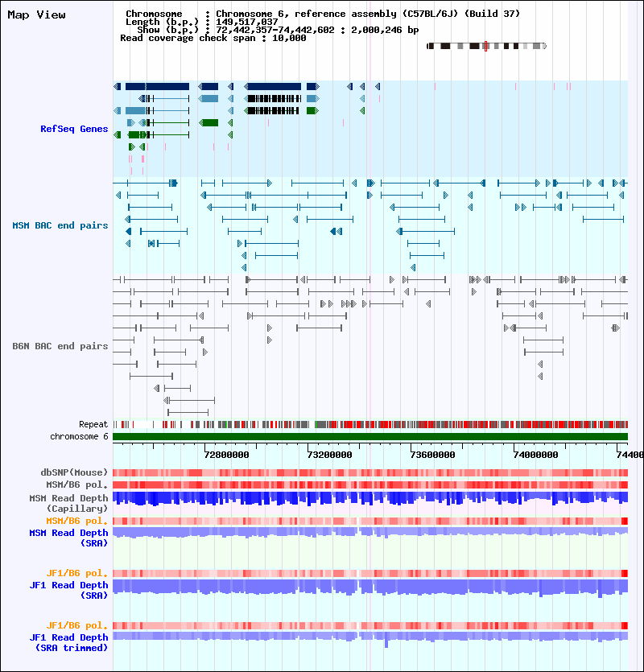Open MSM Read Depth (SRA) track label
Image resolution: width=644 pixels, height=672 pixels.
pos(68,538)
